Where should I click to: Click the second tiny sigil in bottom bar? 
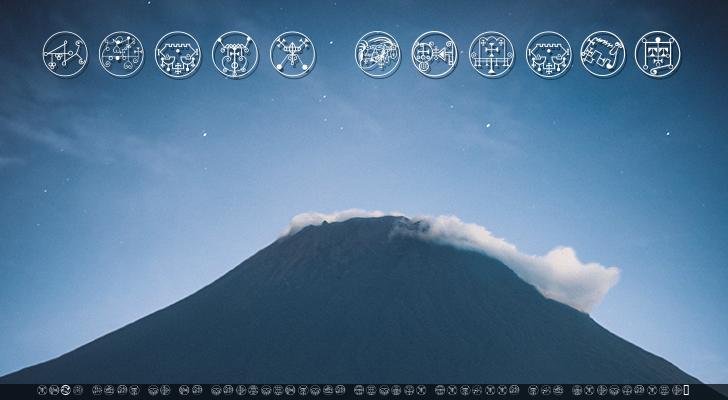pyautogui.click(x=54, y=390)
